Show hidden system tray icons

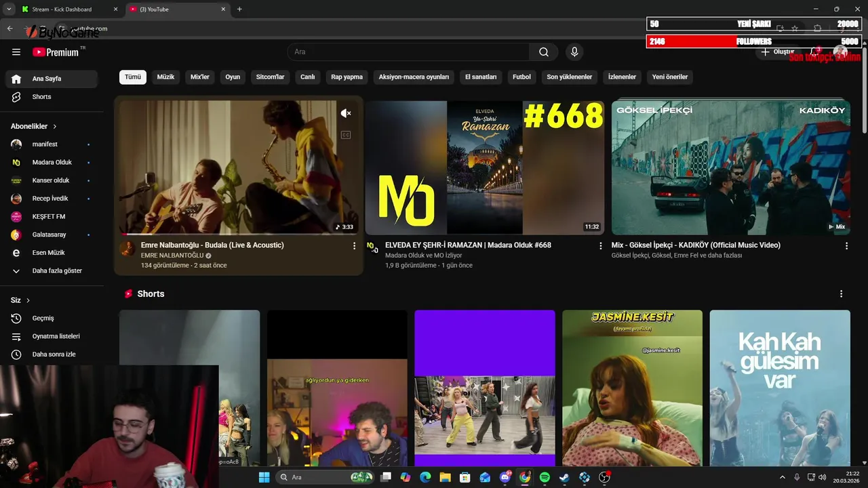click(x=782, y=477)
